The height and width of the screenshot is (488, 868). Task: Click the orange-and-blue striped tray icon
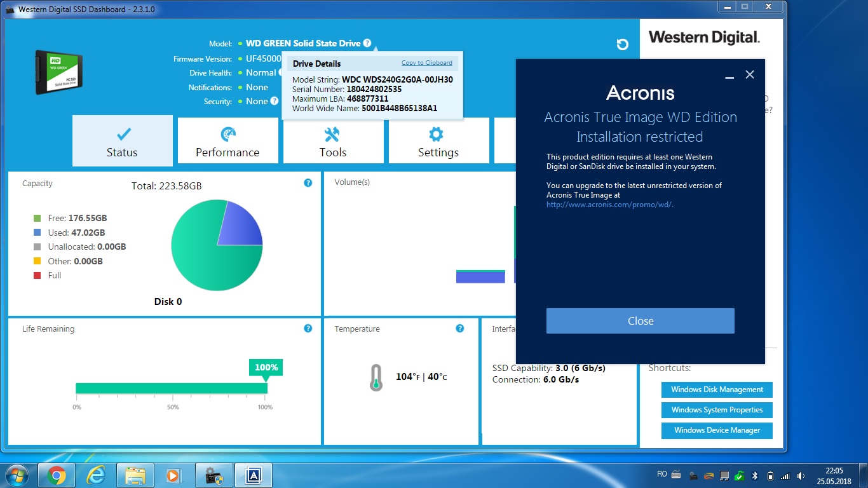(709, 475)
